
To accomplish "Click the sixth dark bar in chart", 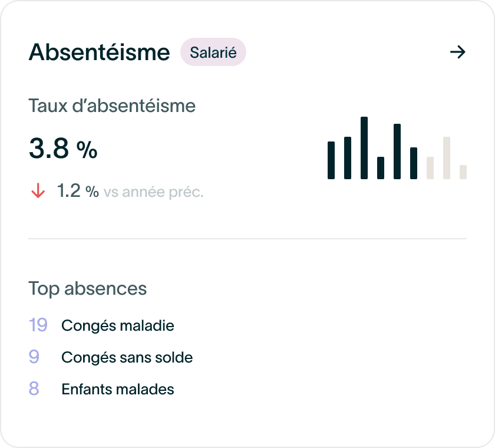I will click(x=414, y=163).
